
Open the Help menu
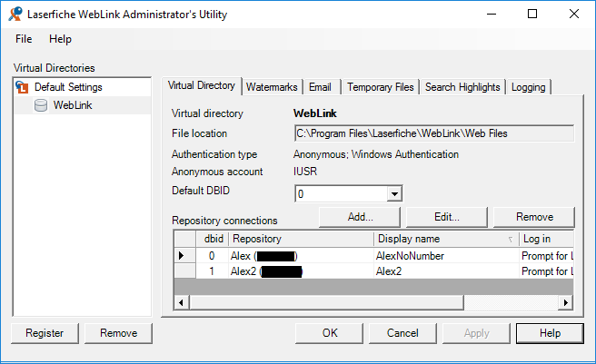pos(60,39)
